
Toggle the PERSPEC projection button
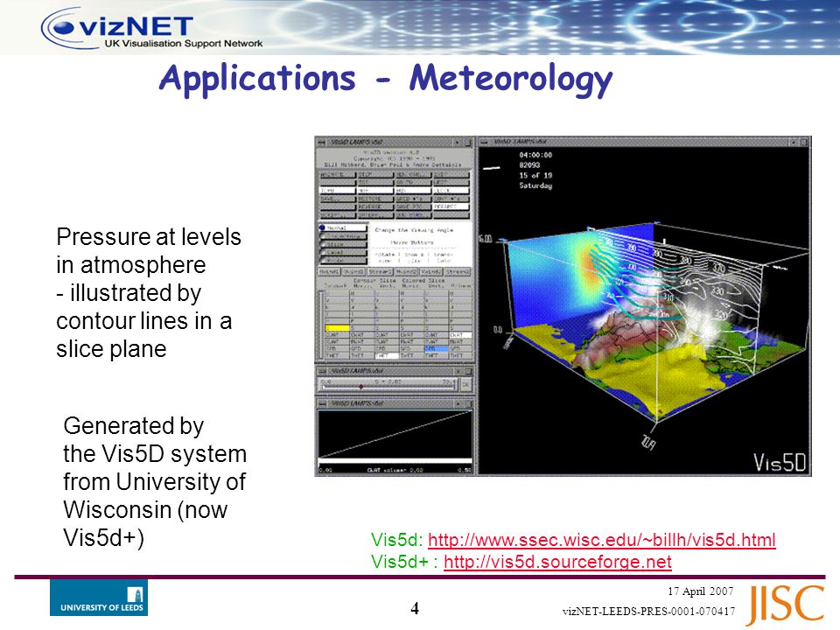[x=451, y=206]
